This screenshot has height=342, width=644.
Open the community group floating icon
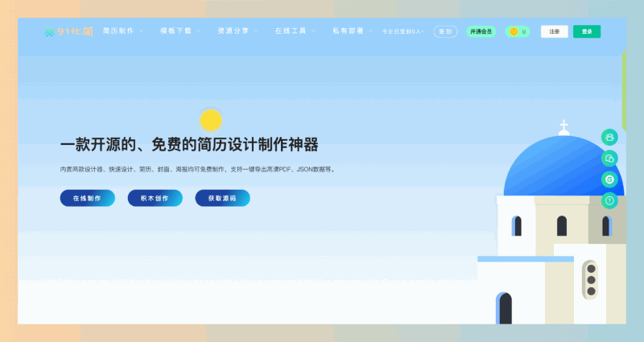click(x=609, y=137)
